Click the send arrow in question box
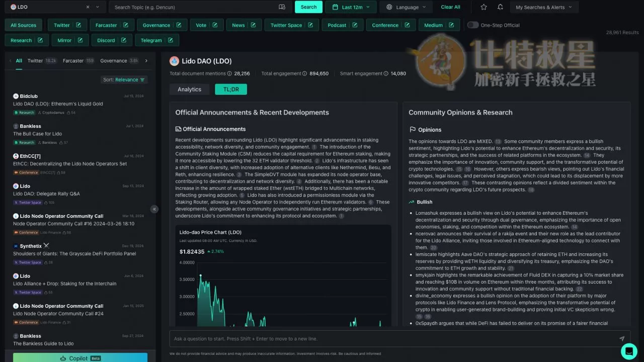 point(622,339)
